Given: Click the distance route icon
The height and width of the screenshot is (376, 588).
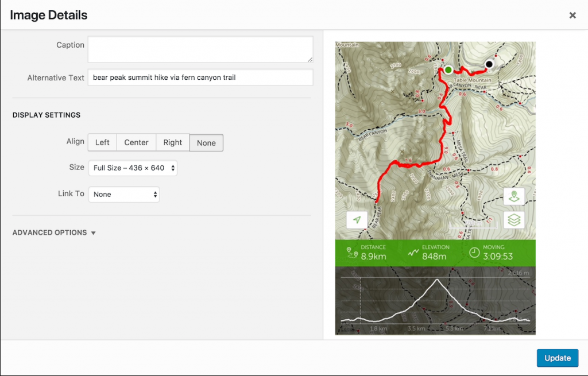Looking at the screenshot, I should [352, 252].
